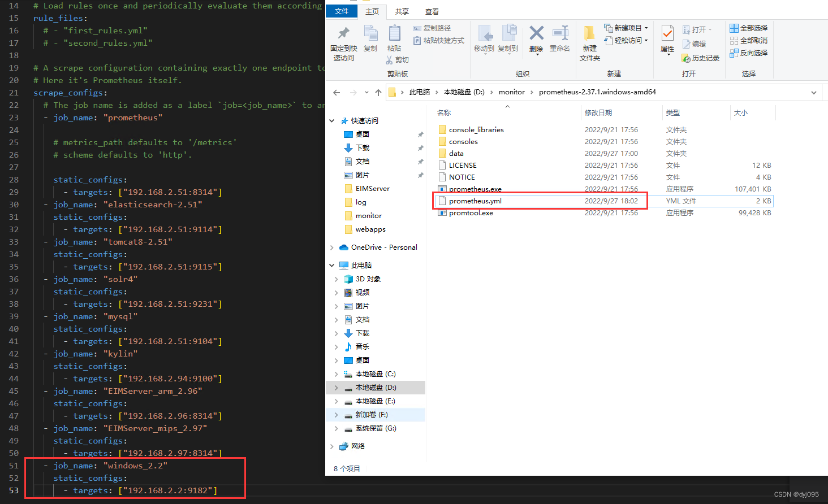Open prometheus.exe application file
The width and height of the screenshot is (828, 504).
point(475,189)
